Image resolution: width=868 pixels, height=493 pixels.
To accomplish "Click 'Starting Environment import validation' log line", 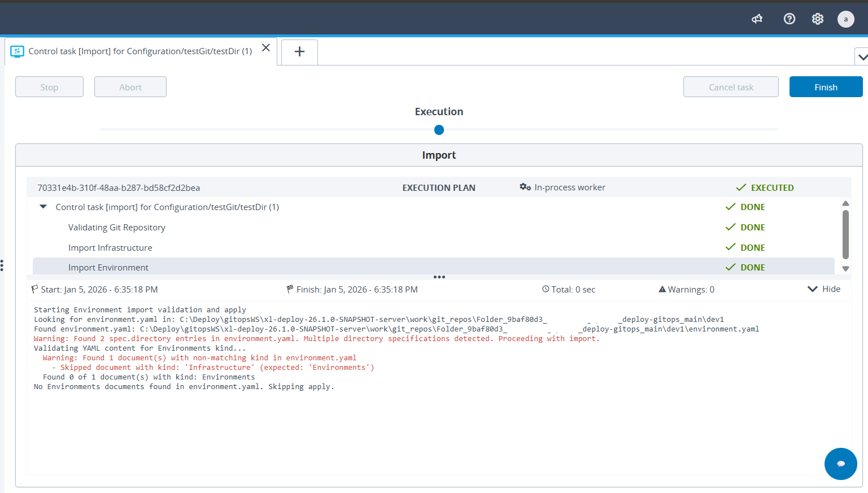I will [x=140, y=310].
